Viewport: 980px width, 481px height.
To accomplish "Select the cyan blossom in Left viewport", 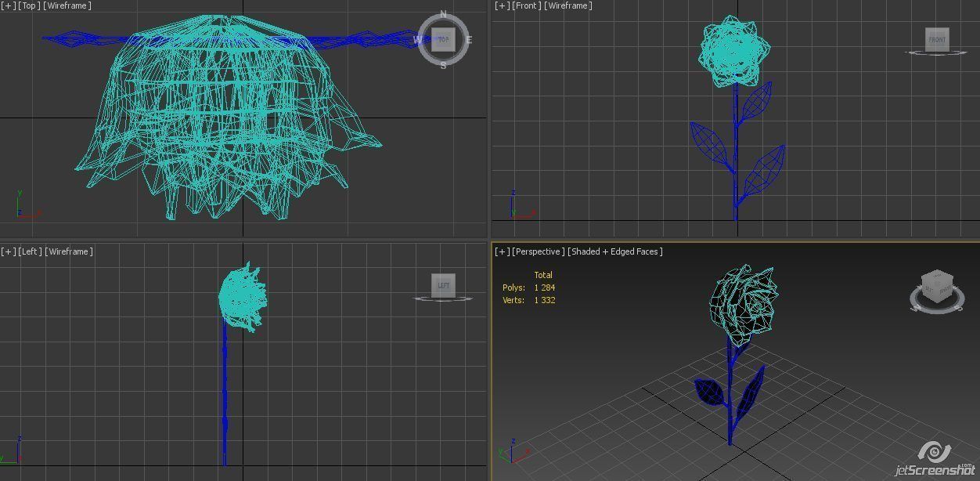I will click(243, 298).
